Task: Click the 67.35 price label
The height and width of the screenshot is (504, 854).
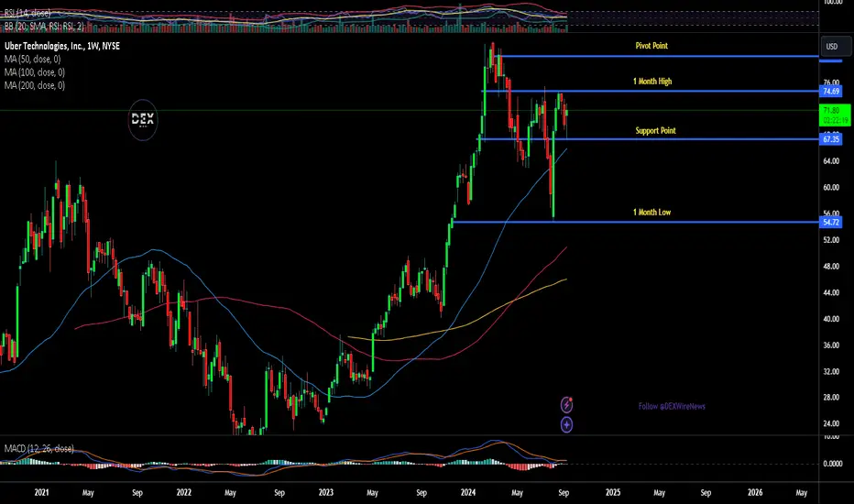Action: tap(830, 139)
